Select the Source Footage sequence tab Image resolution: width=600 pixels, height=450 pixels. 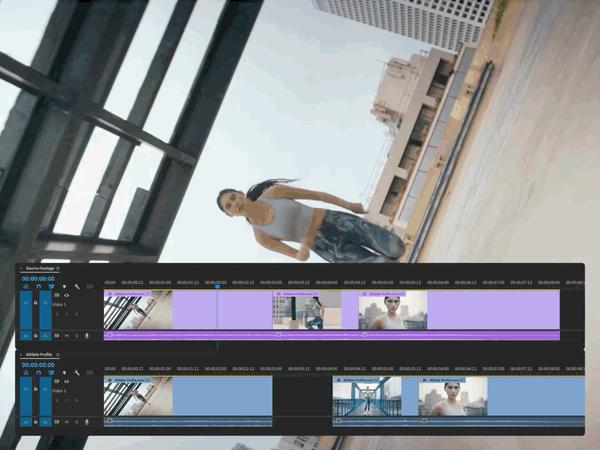40,268
